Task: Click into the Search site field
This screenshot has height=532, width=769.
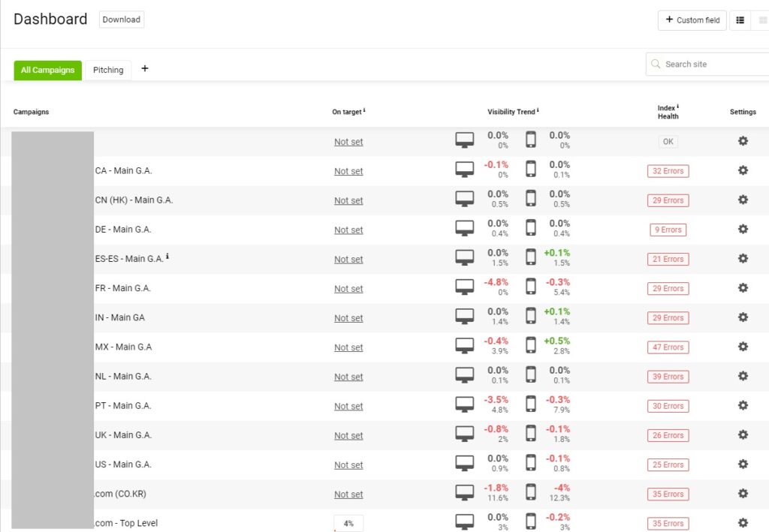Action: [707, 65]
